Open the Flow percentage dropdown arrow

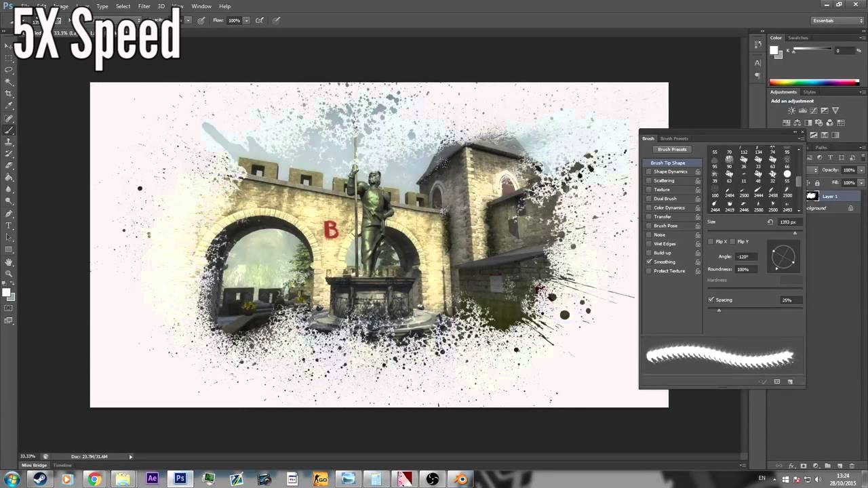tap(245, 20)
